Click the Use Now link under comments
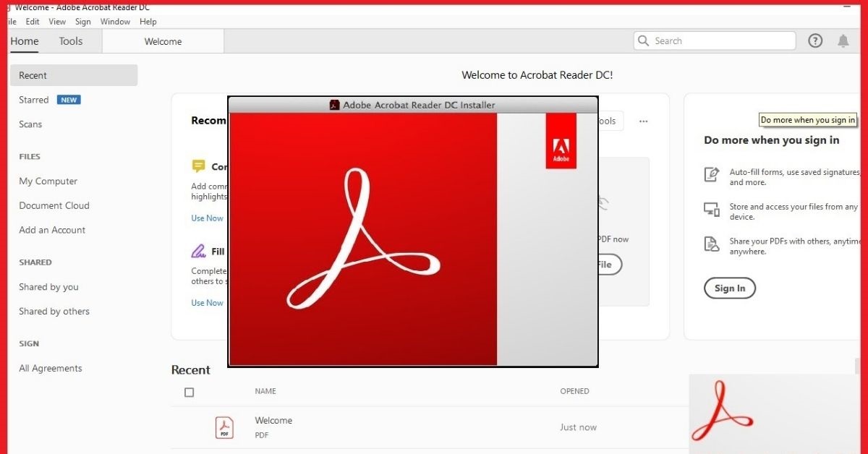This screenshot has width=868, height=454. pyautogui.click(x=207, y=218)
